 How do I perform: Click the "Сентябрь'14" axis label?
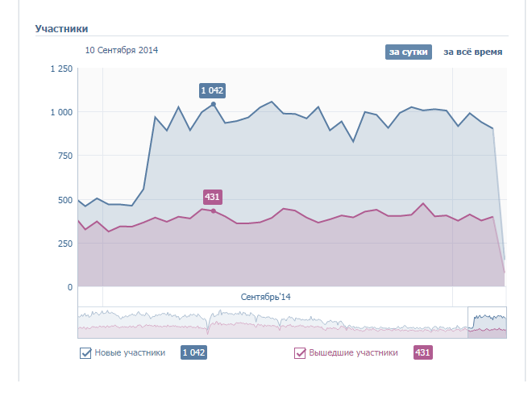click(265, 297)
